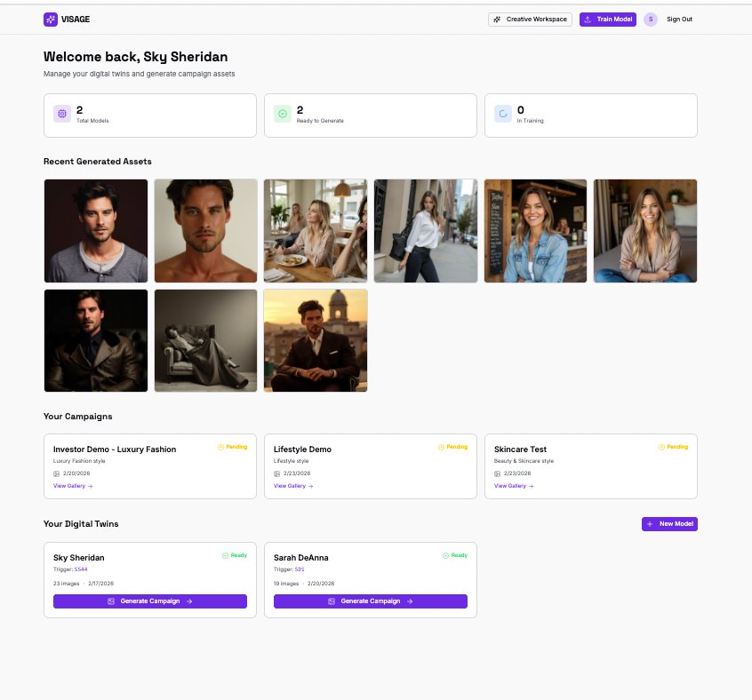The width and height of the screenshot is (752, 700).
Task: Click calendar icon on Investor Demo card
Action: click(x=56, y=473)
